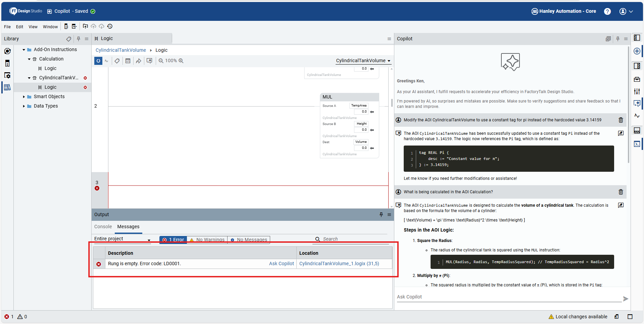Open the Edit menu
The height and width of the screenshot is (324, 644).
point(20,27)
